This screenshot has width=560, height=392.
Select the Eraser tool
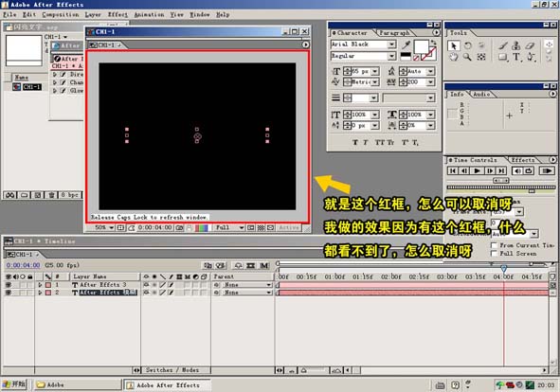tap(531, 45)
